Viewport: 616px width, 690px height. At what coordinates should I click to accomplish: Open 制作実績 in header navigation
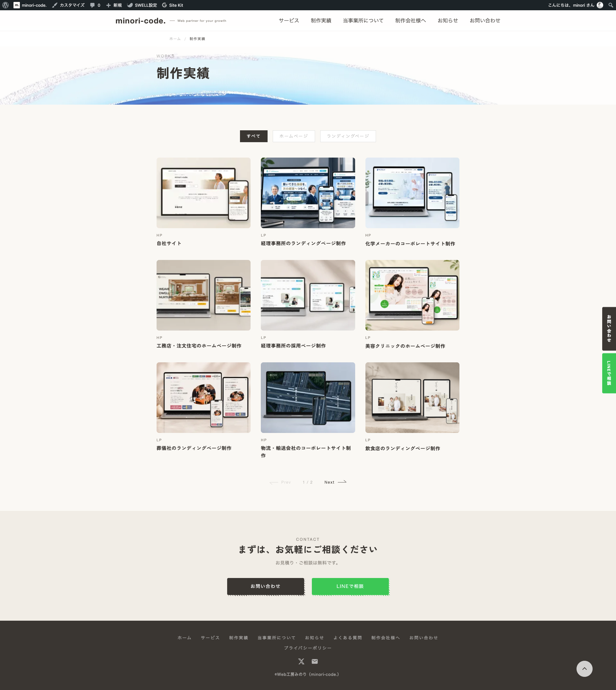tap(321, 21)
